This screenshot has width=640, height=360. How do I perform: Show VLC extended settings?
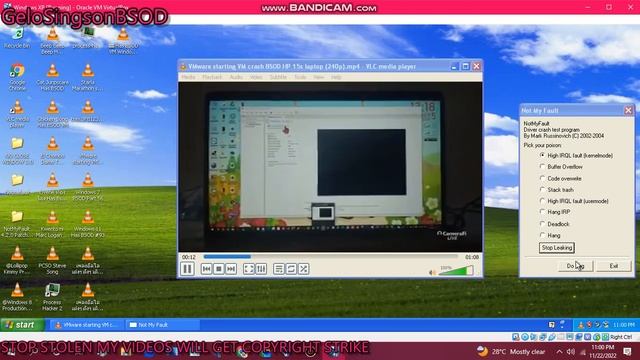(x=261, y=269)
